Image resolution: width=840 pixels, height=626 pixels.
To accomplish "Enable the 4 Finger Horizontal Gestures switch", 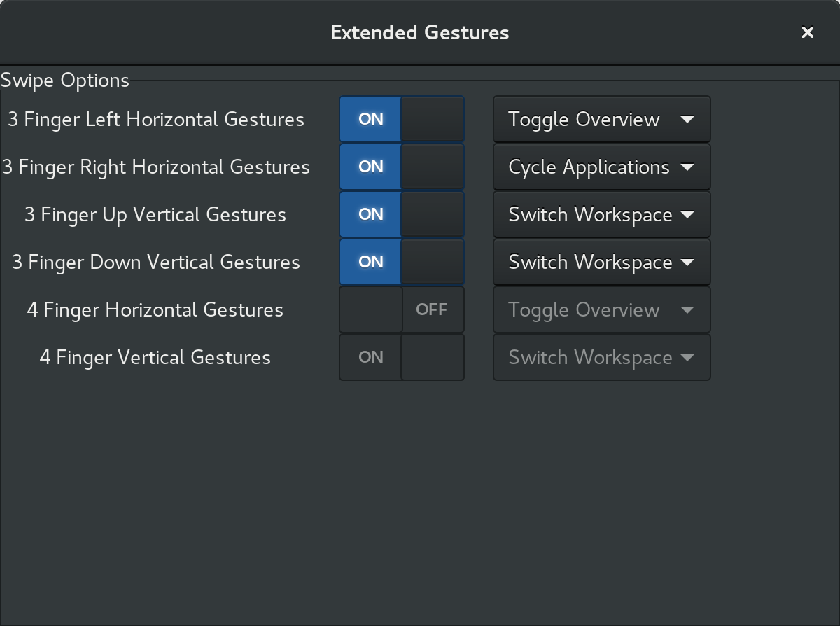I will pyautogui.click(x=402, y=309).
